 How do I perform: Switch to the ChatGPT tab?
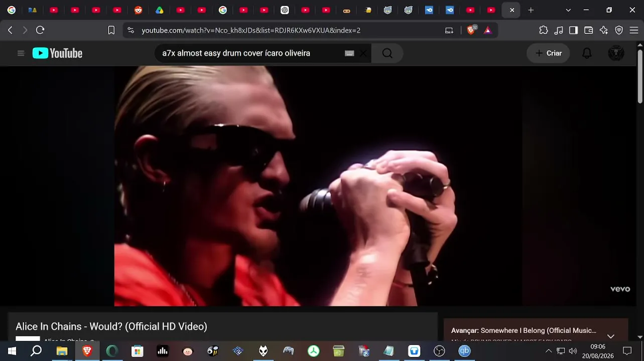coord(285,10)
